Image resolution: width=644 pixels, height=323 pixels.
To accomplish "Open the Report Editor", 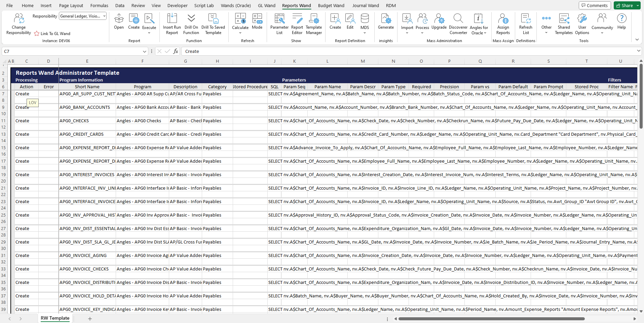I will coord(297,24).
